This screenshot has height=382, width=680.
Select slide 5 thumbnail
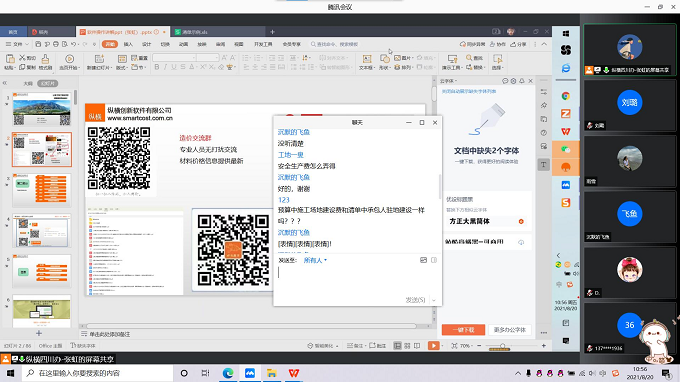click(42, 271)
